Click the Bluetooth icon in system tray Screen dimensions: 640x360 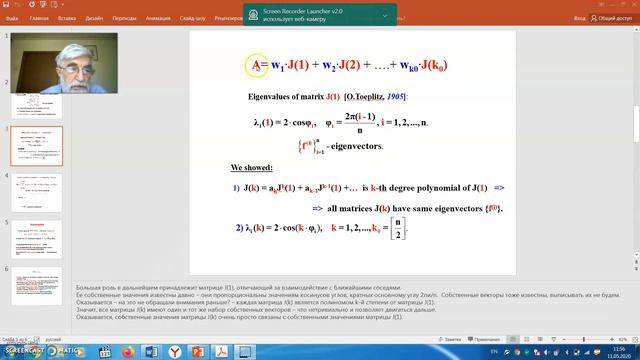tap(567, 352)
